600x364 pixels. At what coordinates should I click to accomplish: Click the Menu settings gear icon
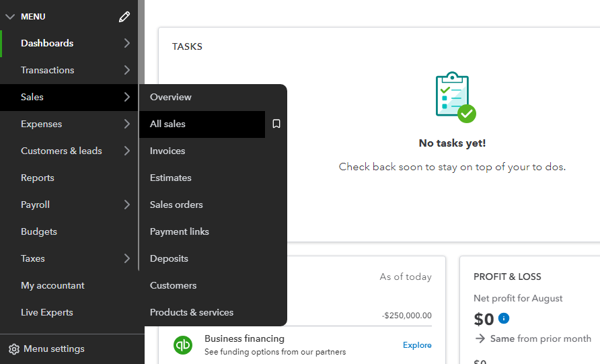click(x=13, y=349)
